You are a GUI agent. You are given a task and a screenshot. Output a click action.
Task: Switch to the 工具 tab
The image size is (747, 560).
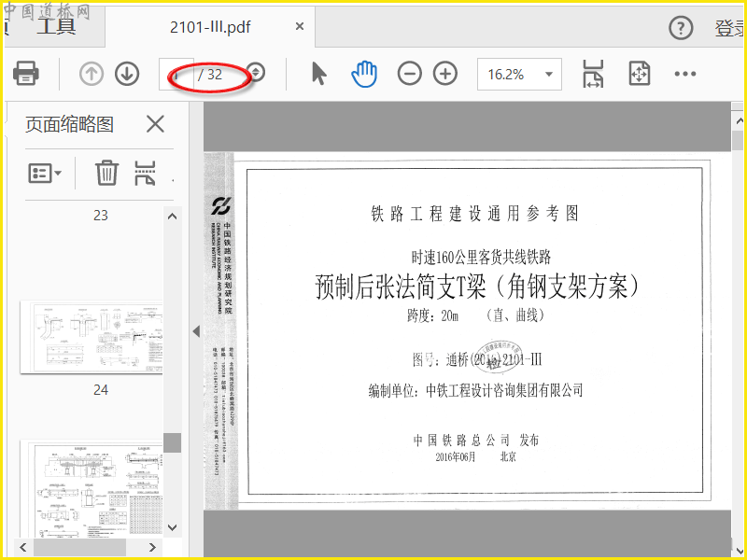(57, 26)
